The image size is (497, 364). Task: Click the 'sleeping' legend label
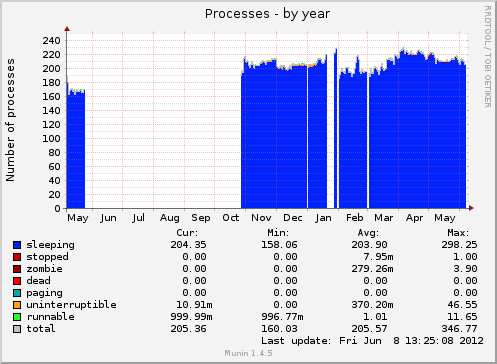pyautogui.click(x=51, y=245)
